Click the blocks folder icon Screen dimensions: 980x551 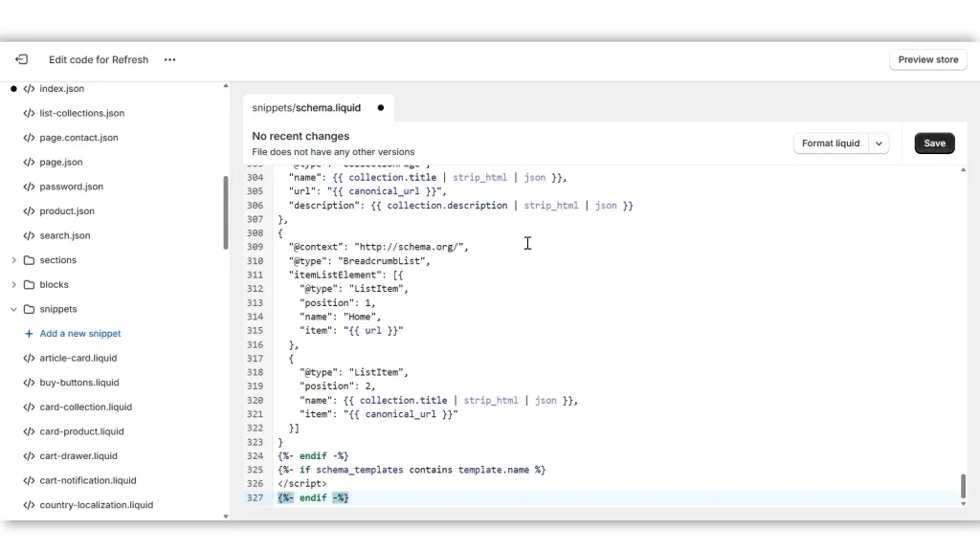pos(29,284)
